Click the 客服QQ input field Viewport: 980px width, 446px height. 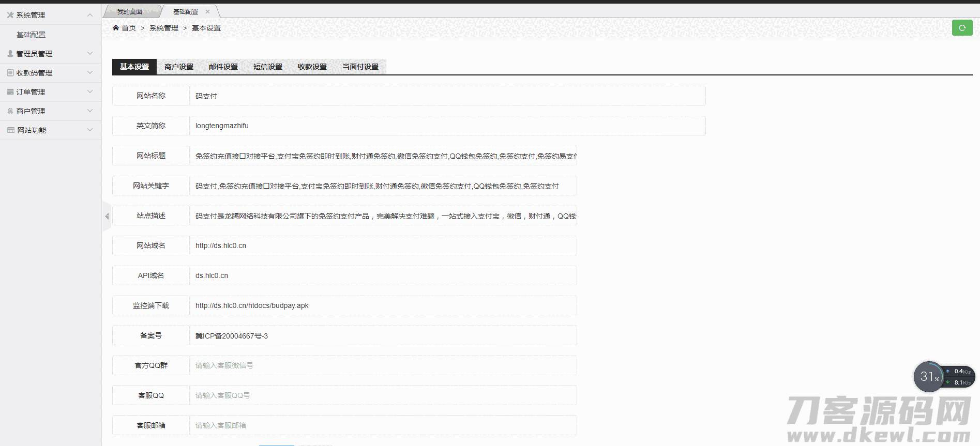coord(383,395)
